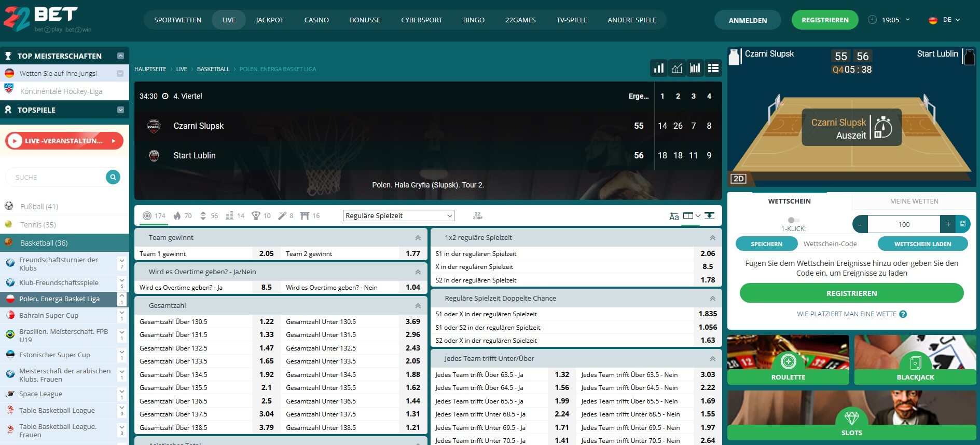The height and width of the screenshot is (445, 980).
Task: Select the all markets 174 filter icon
Action: click(x=154, y=215)
